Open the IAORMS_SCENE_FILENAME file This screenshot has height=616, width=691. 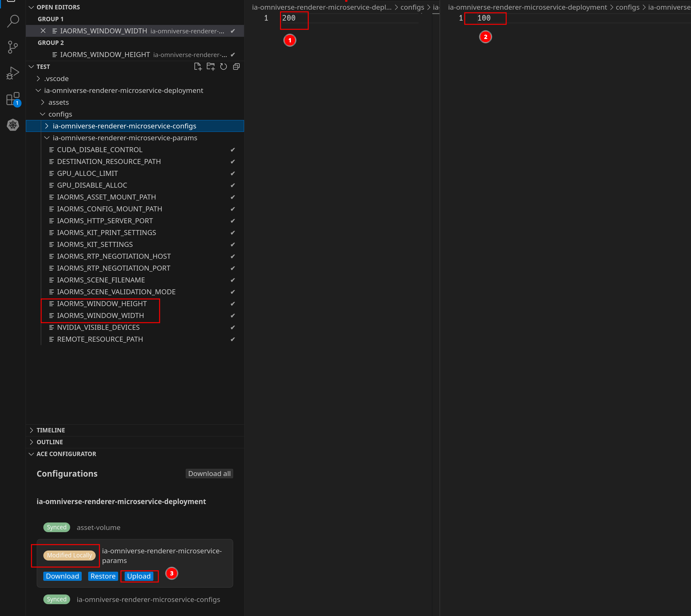[x=135, y=280]
